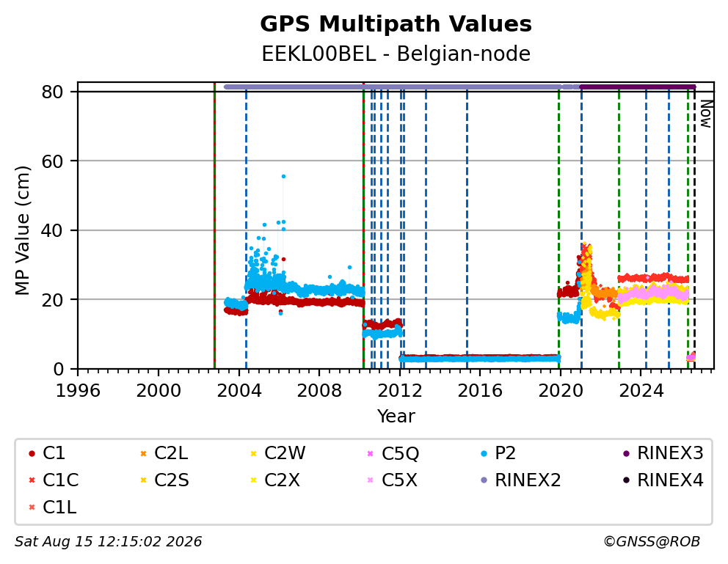Pick the C5X legend entry

pos(393,480)
